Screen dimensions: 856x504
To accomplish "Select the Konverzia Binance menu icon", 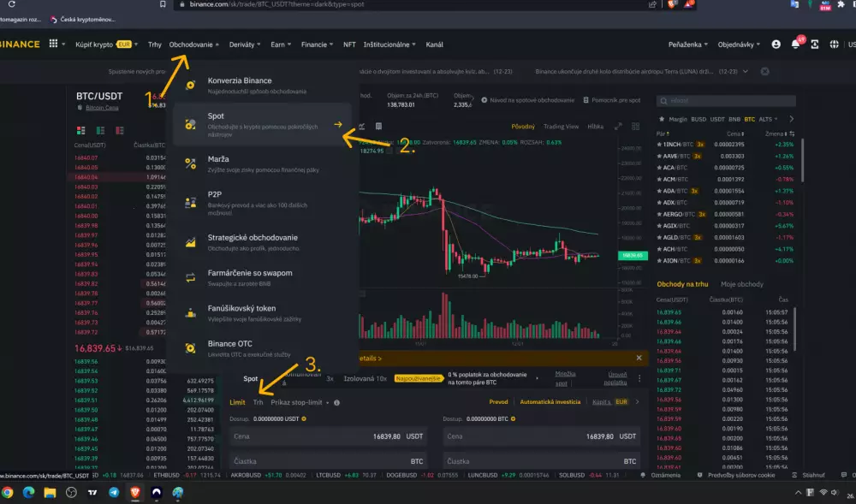I will pos(190,85).
